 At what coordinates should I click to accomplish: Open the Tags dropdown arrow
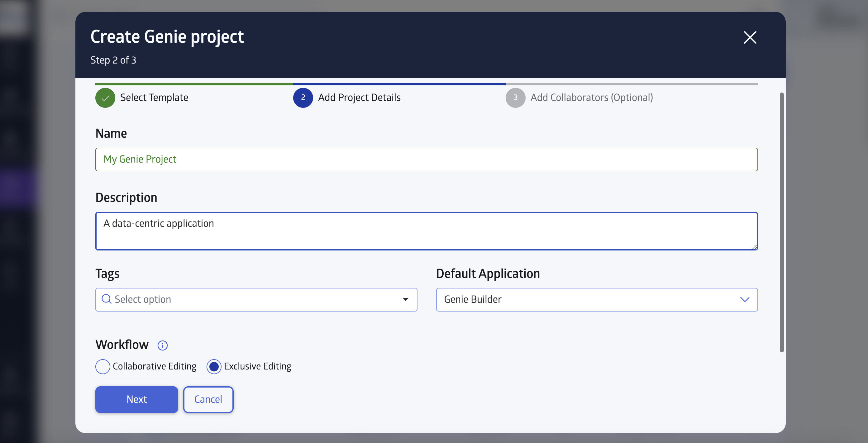tap(405, 299)
